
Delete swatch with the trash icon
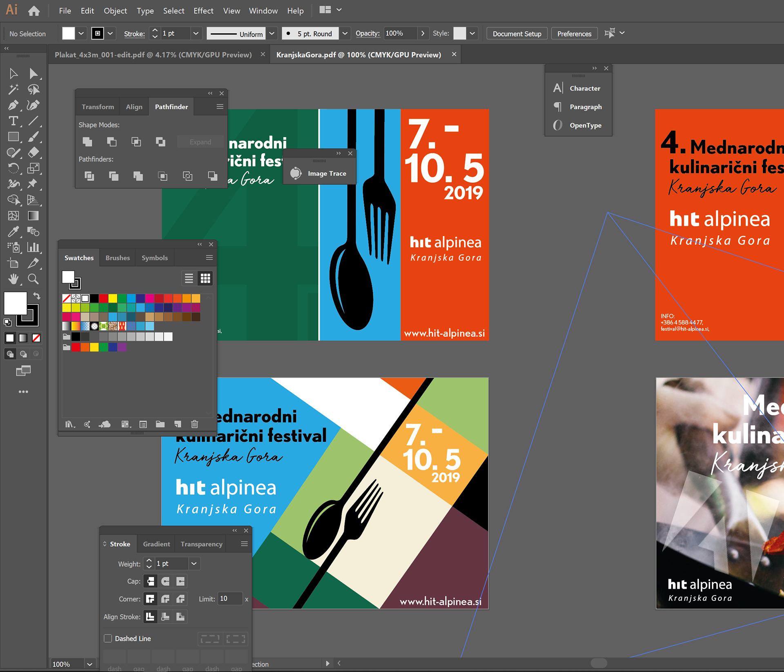pos(195,424)
